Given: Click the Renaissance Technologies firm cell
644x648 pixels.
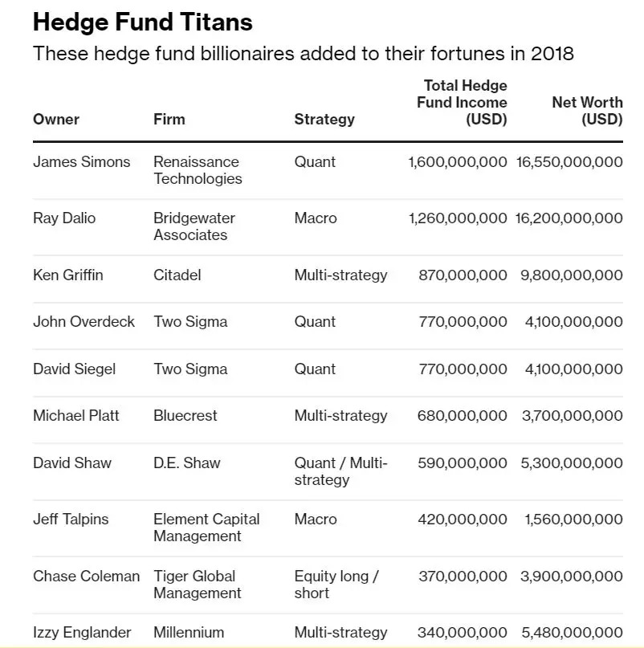Looking at the screenshot, I should (198, 170).
